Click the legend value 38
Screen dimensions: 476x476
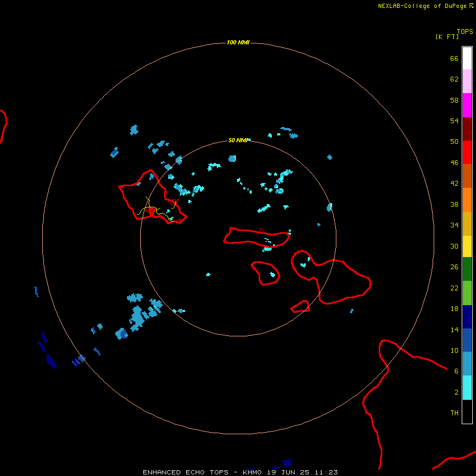454,204
